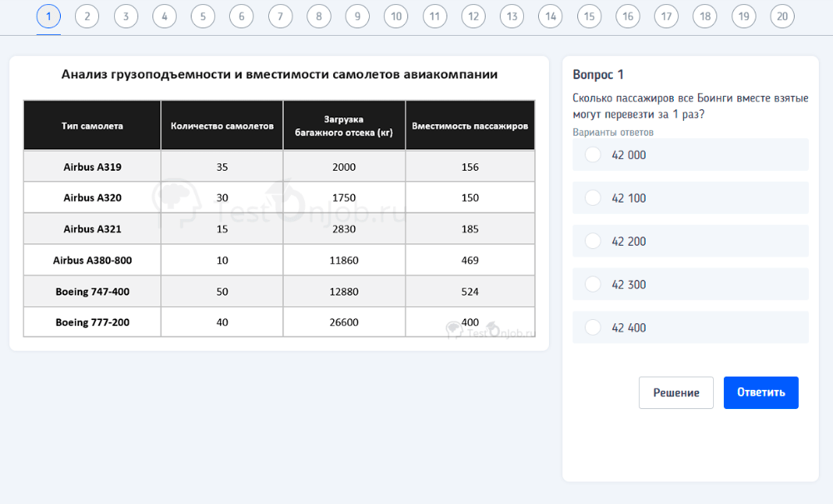Image resolution: width=833 pixels, height=504 pixels.
Task: Switch to question 20
Action: point(781,16)
